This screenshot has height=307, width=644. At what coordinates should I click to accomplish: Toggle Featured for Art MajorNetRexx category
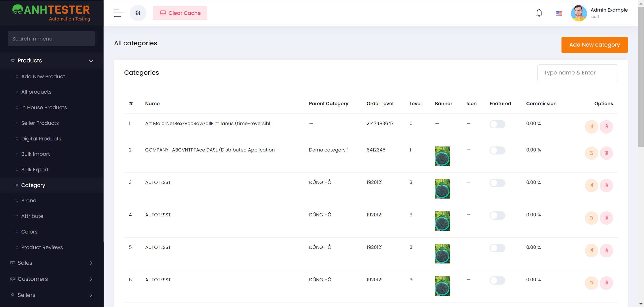497,124
